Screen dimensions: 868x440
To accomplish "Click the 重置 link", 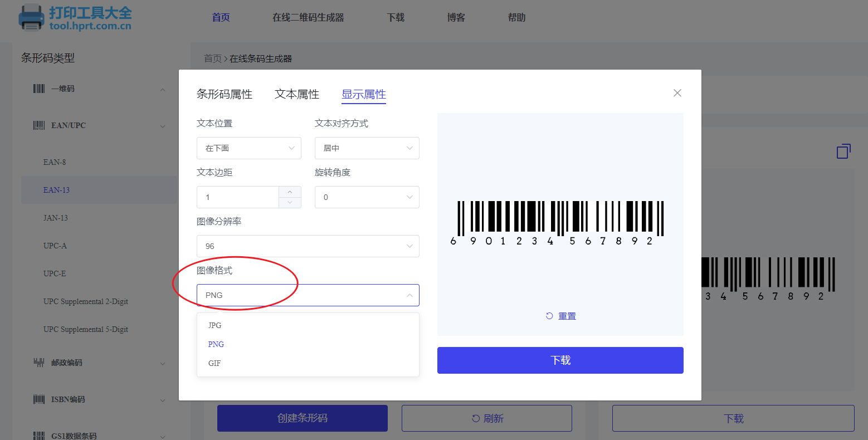I will click(x=567, y=316).
